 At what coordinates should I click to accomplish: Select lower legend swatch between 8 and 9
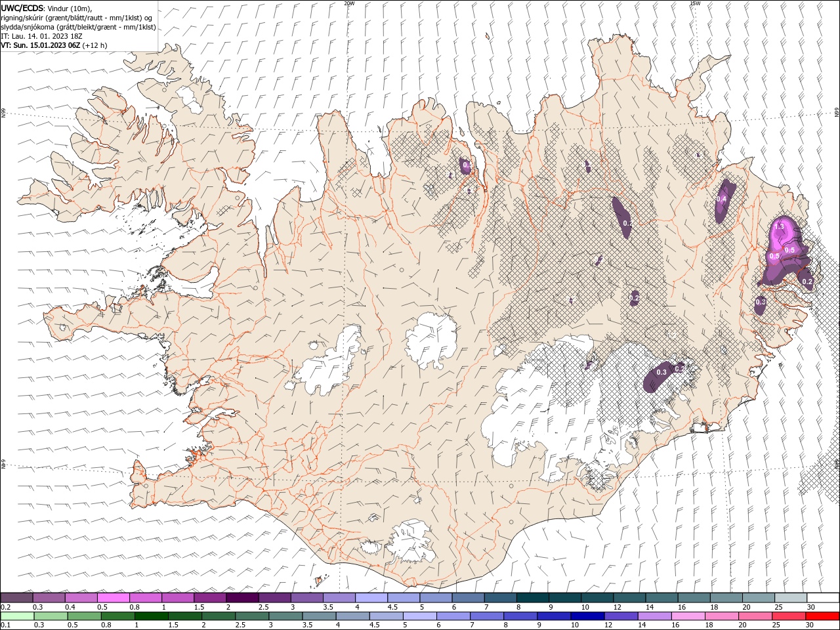(520, 616)
